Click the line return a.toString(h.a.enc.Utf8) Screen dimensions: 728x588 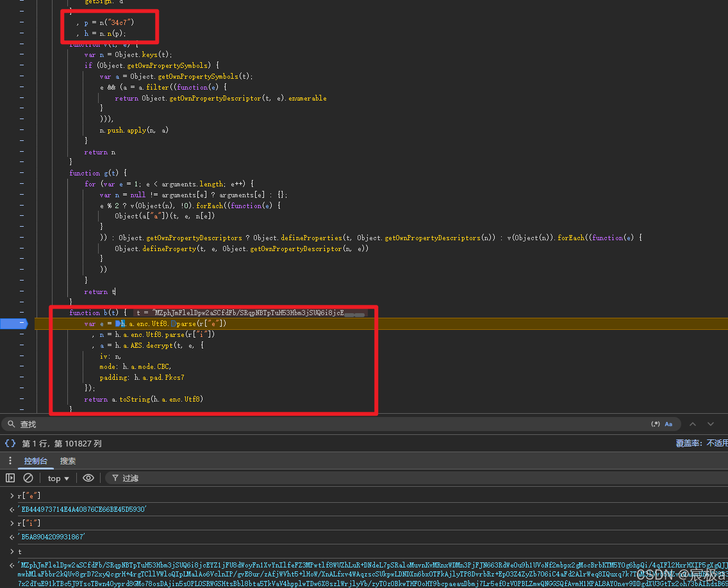(x=144, y=399)
